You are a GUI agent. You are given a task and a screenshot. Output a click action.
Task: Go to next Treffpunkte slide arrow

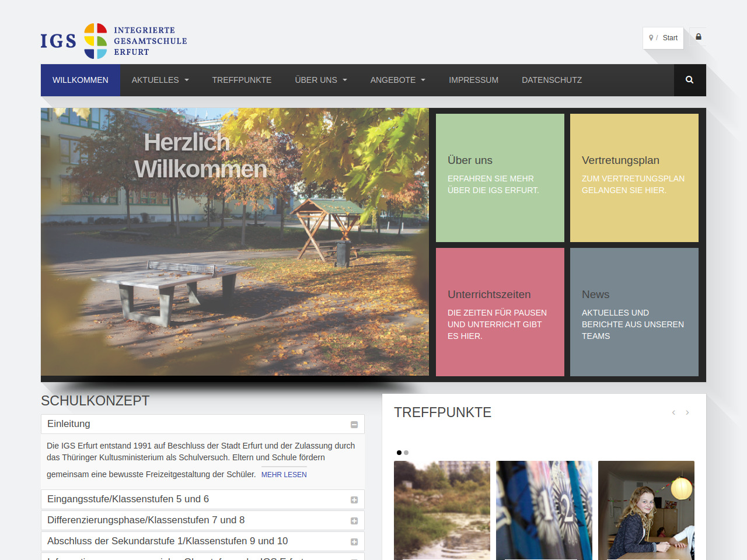pyautogui.click(x=687, y=412)
